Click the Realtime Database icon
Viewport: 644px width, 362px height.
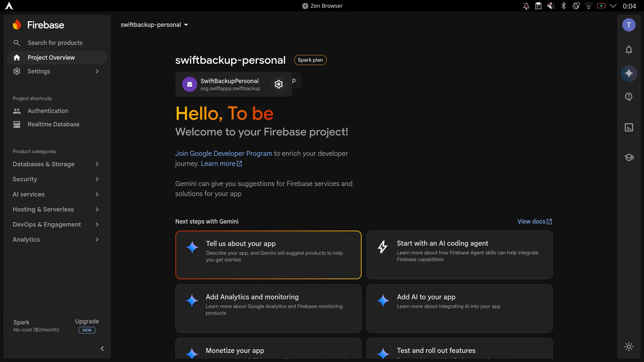point(17,124)
